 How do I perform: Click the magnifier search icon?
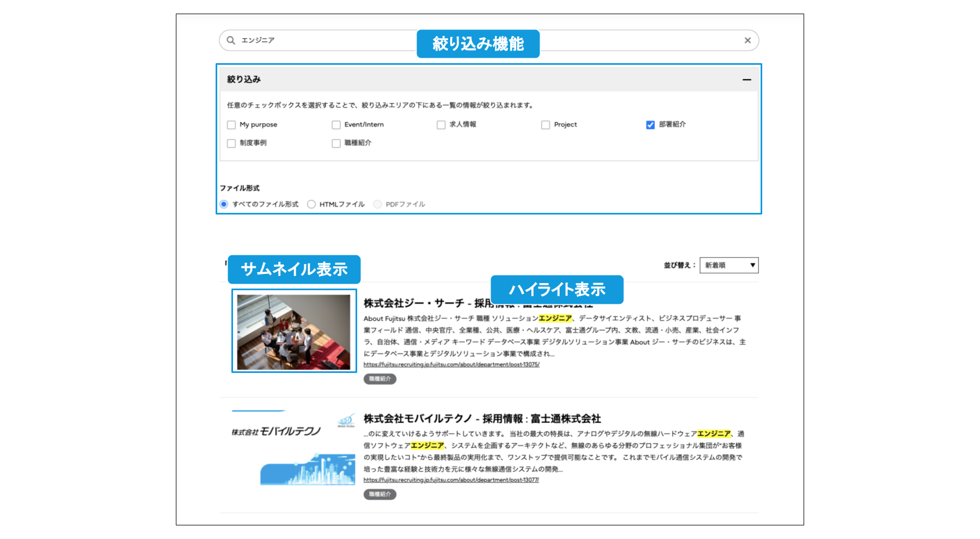(x=231, y=40)
